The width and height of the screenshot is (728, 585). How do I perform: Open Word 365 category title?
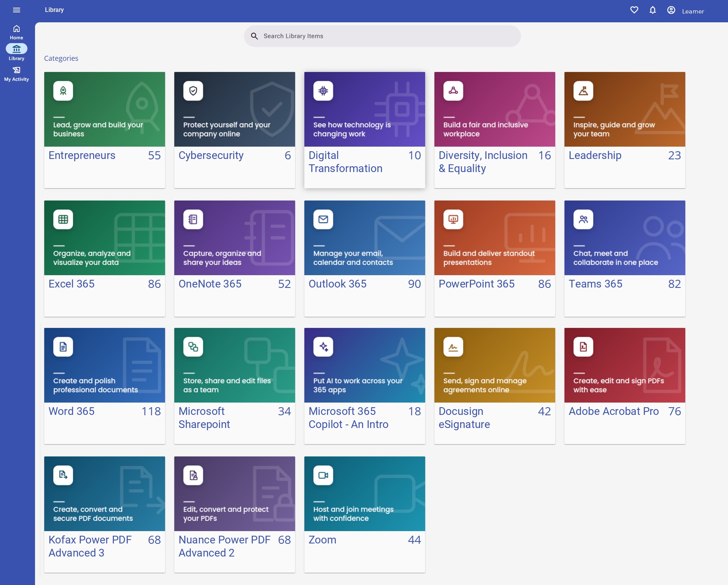pyautogui.click(x=72, y=411)
